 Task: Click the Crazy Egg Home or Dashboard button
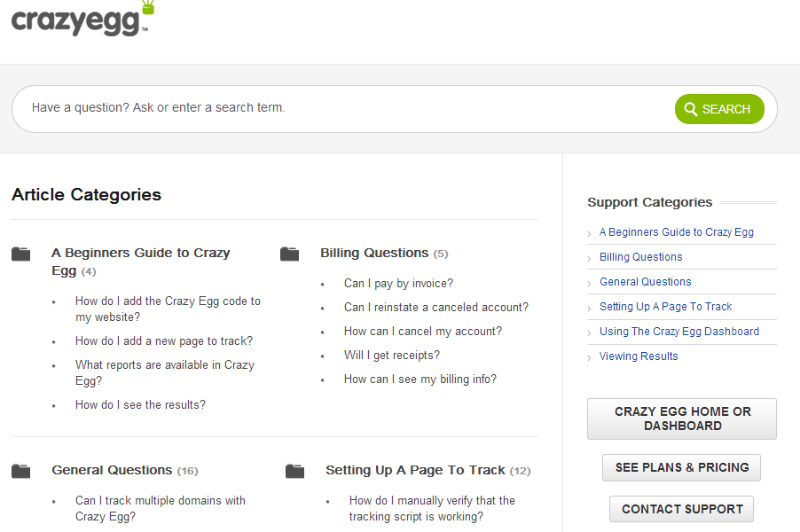click(682, 419)
